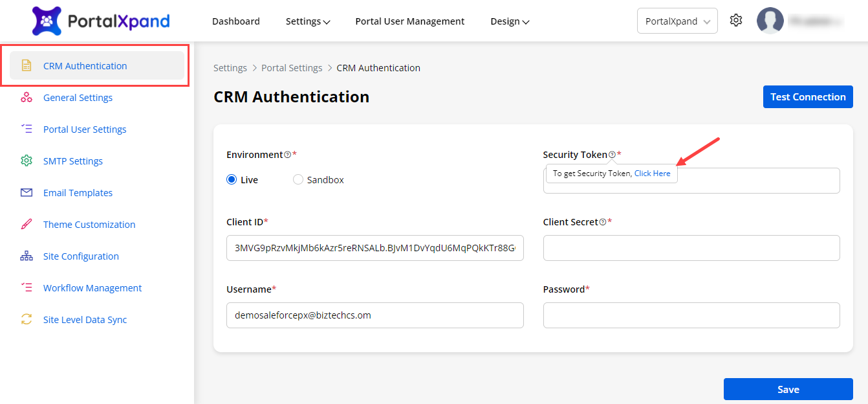Expand the Design dropdown menu
Viewport: 868px width, 404px height.
[510, 21]
